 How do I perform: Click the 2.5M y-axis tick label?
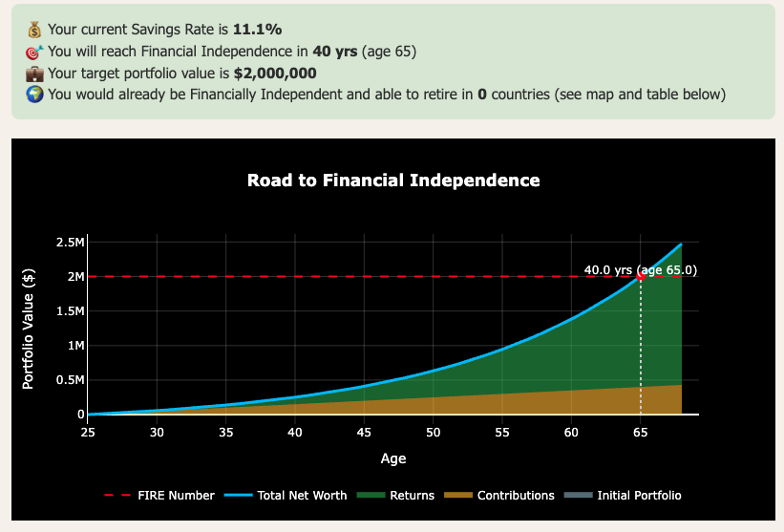71,243
